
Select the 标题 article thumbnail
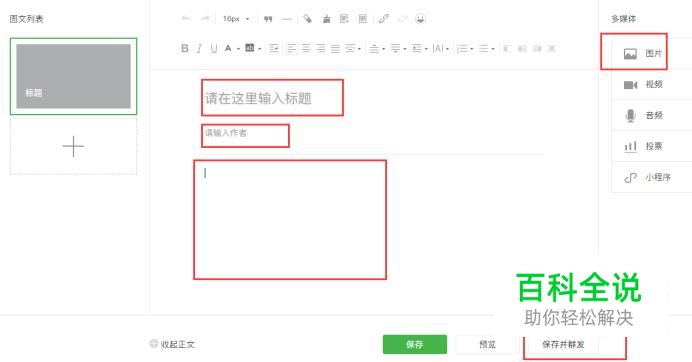pyautogui.click(x=73, y=76)
